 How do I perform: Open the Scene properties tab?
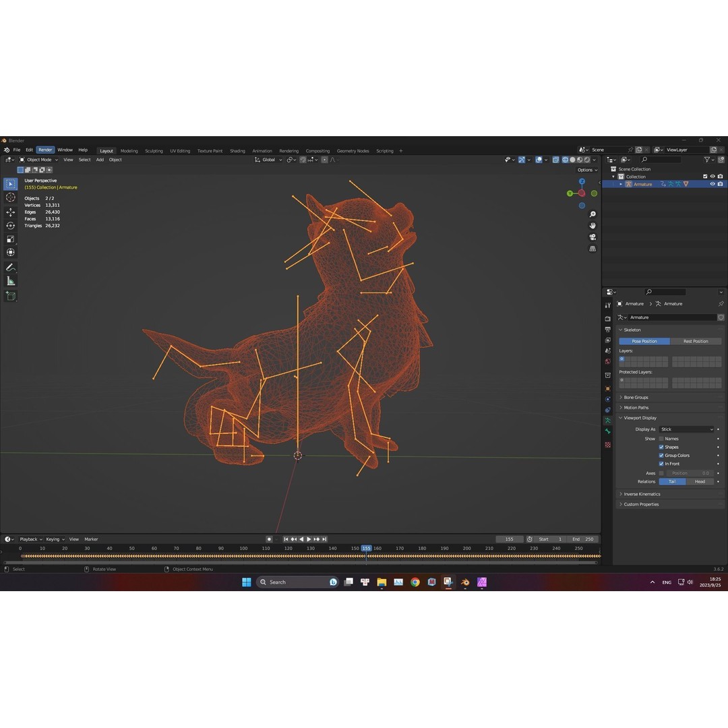tap(608, 351)
